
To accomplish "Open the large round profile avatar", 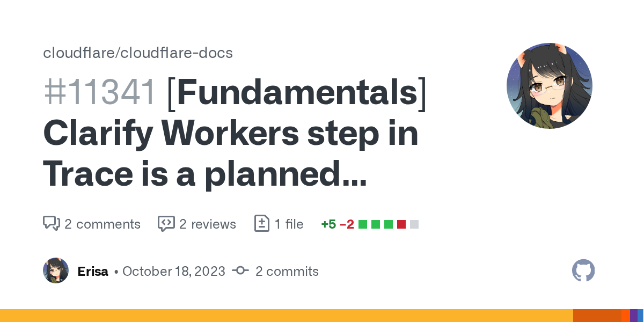I will click(x=549, y=86).
